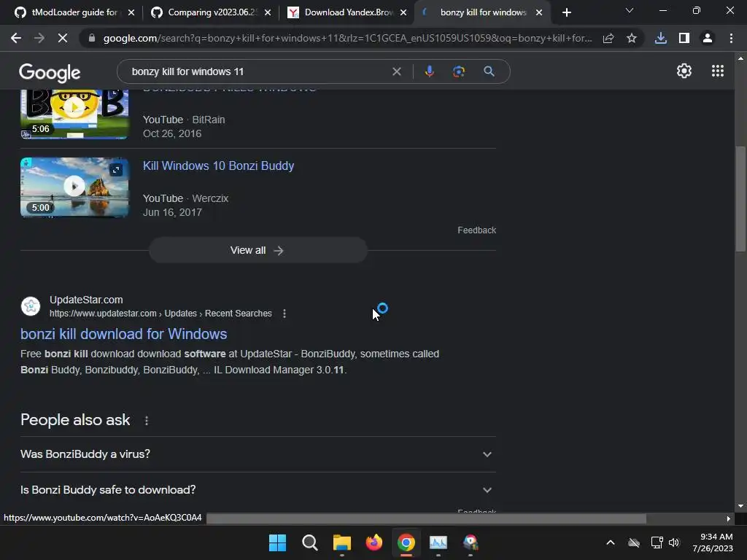747x560 pixels.
Task: Close the Download Yandex.Browser tab
Action: (403, 12)
